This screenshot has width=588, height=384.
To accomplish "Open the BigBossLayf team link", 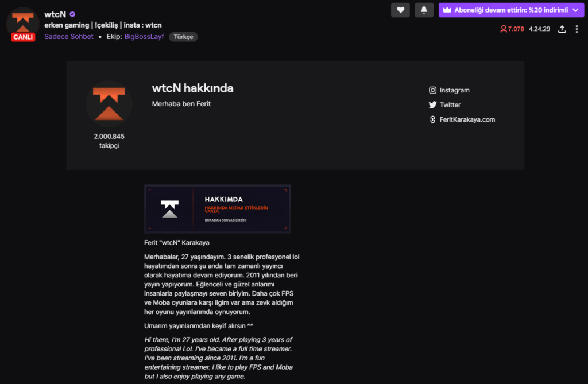I will [144, 37].
